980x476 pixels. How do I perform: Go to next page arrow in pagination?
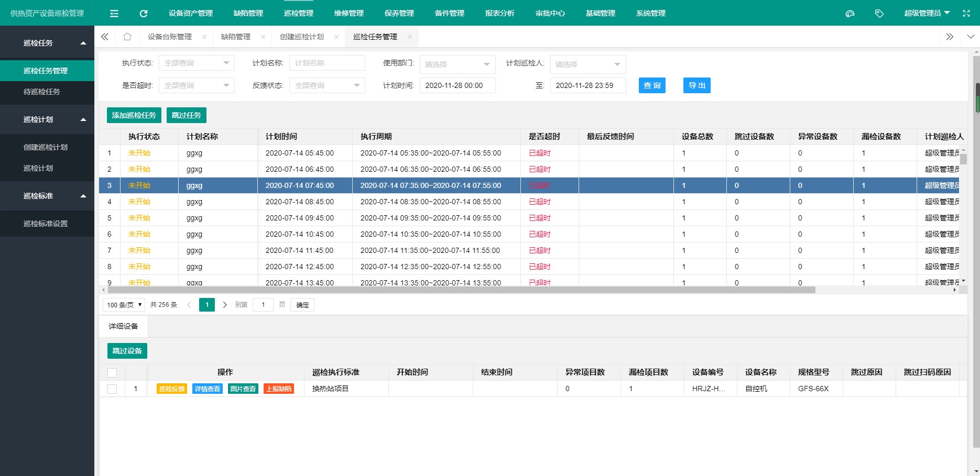click(x=225, y=305)
